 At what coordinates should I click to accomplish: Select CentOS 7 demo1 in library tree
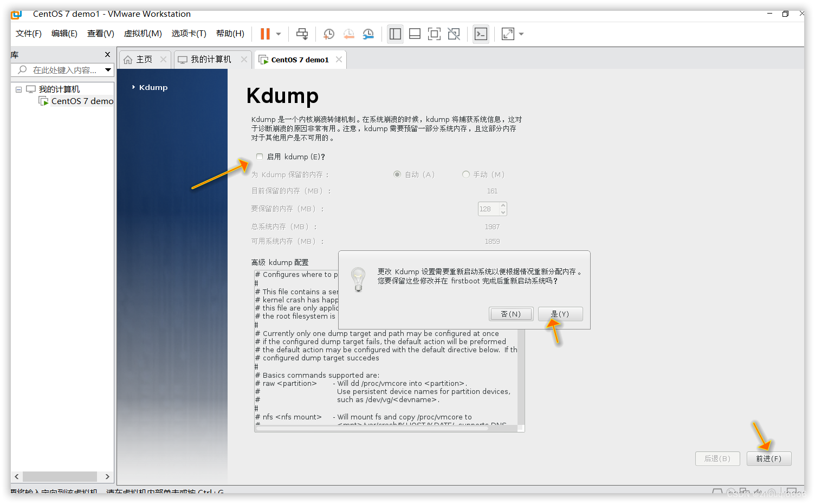[82, 101]
